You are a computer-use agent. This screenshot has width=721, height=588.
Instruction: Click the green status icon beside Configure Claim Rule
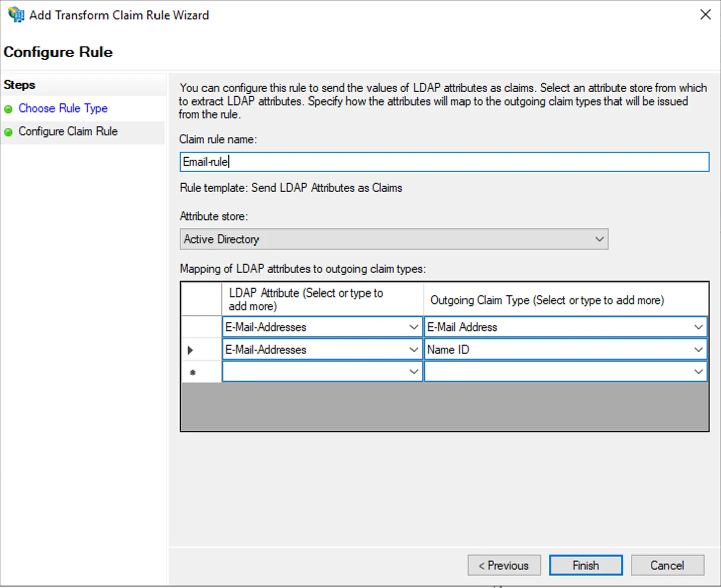tap(9, 132)
